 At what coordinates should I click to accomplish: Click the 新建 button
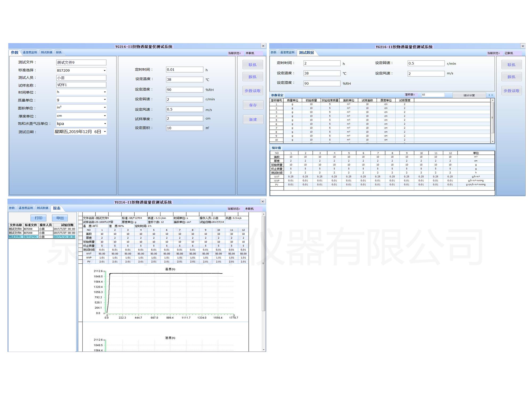click(253, 119)
